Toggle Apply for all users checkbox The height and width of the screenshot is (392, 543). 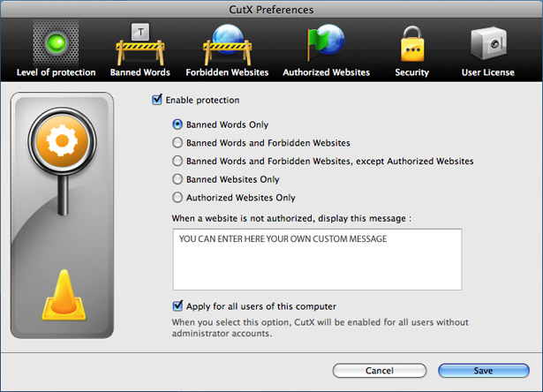[178, 306]
